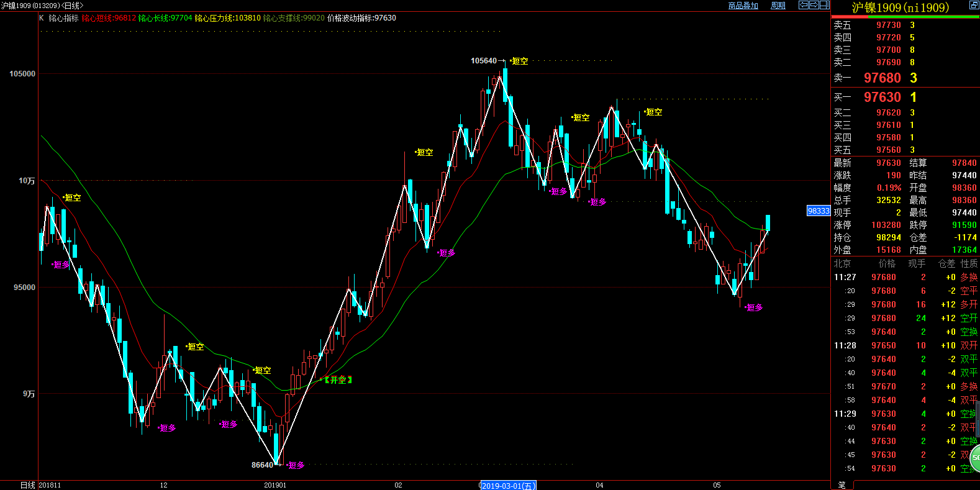Click the 卖一 best ask price 97680
The height and width of the screenshot is (490, 980).
(882, 78)
